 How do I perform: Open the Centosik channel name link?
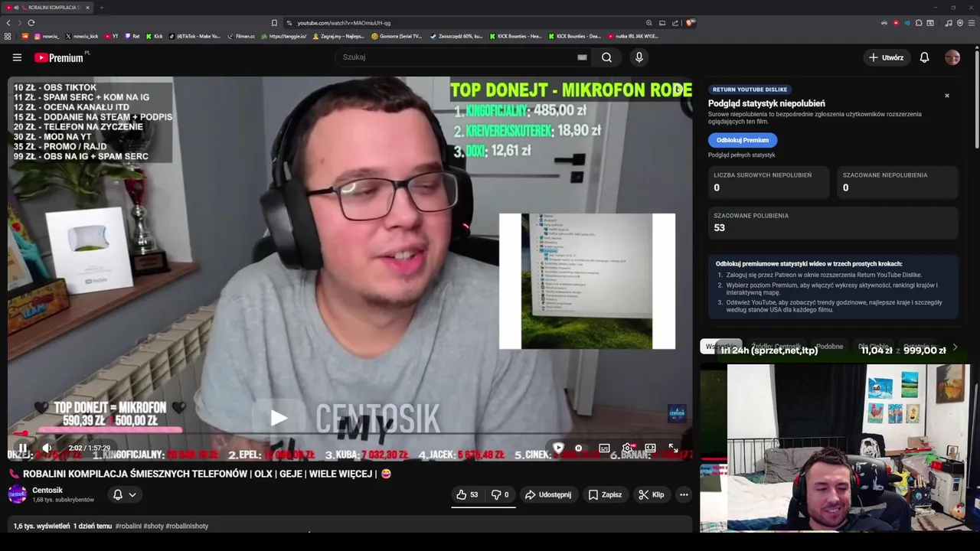[x=47, y=490]
